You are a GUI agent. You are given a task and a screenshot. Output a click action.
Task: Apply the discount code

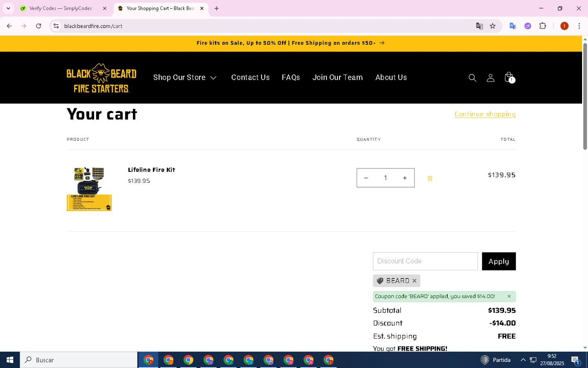click(499, 261)
